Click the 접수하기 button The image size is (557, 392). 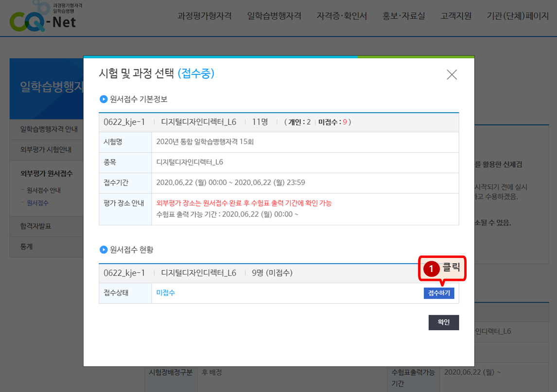click(439, 293)
